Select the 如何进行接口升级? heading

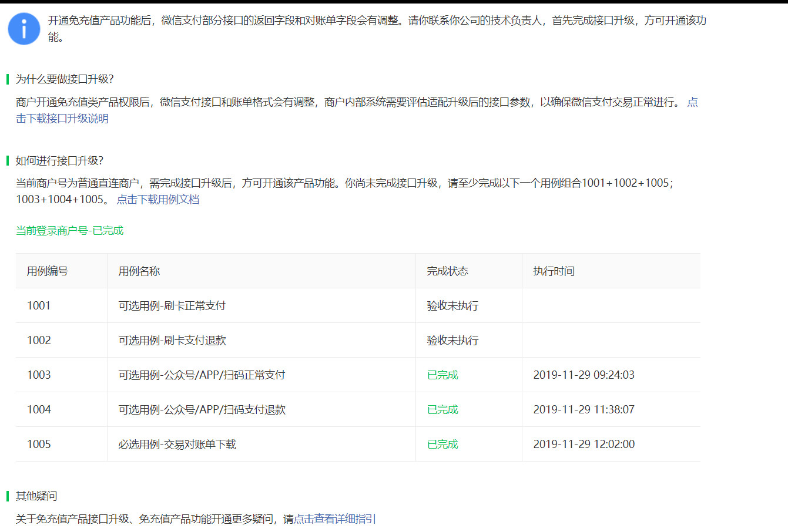59,161
